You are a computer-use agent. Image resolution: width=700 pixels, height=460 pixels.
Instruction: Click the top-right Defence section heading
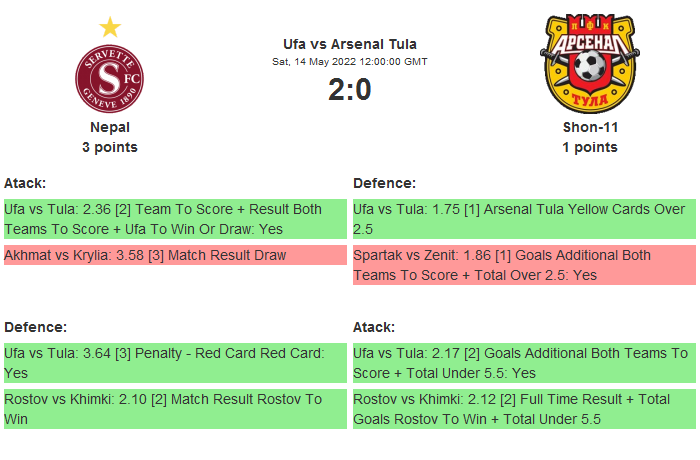point(384,183)
